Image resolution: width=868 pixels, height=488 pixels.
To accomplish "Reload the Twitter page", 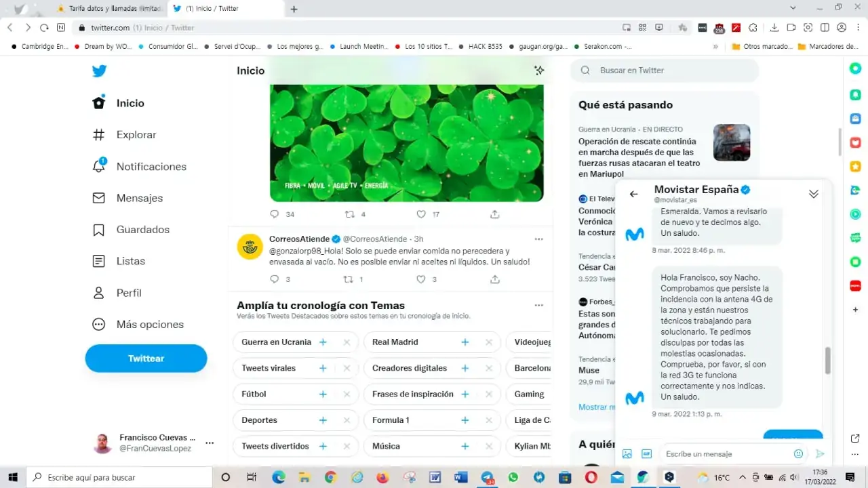I will tap(44, 28).
